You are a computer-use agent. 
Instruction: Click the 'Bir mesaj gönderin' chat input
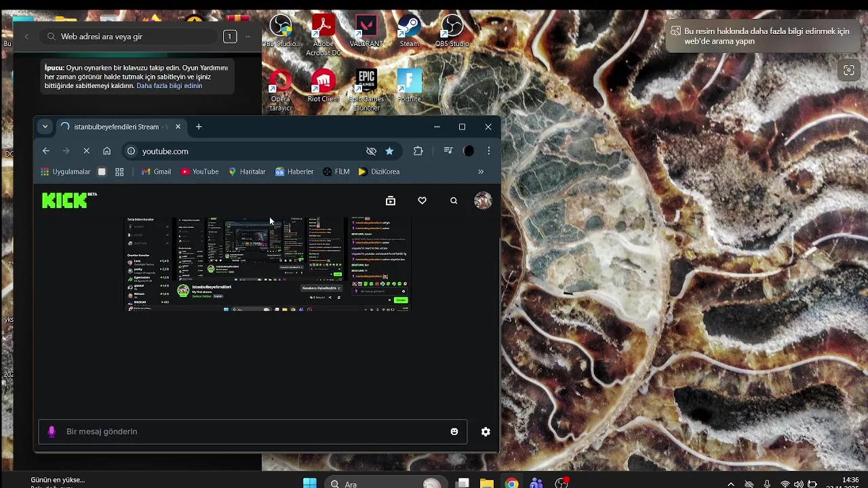(x=252, y=432)
